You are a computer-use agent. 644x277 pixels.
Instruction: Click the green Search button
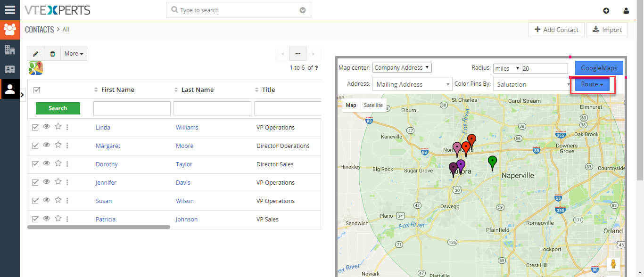pos(58,108)
